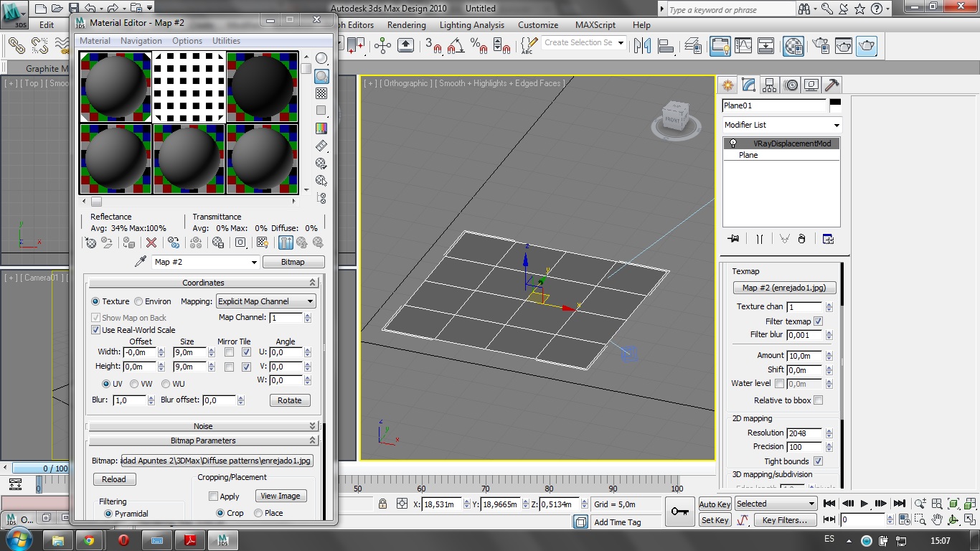Image resolution: width=980 pixels, height=551 pixels.
Task: Click Go Forward to Sibling icon
Action: 318,243
